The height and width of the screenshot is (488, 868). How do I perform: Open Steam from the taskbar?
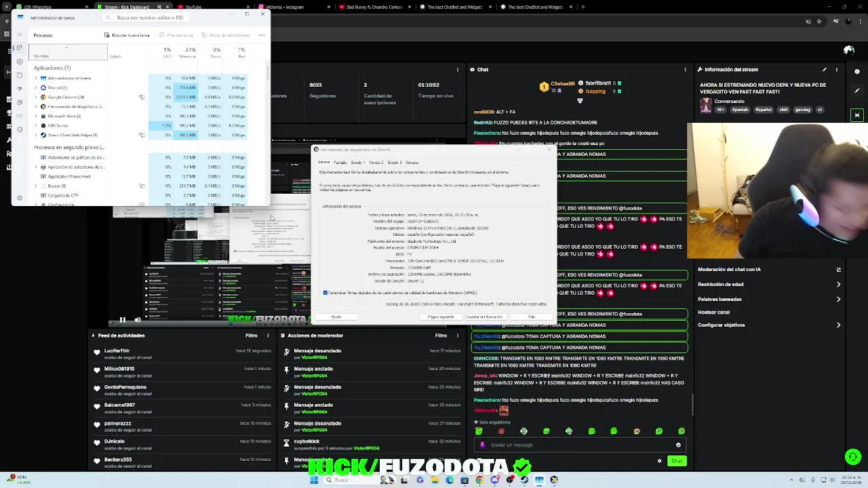pos(524,480)
